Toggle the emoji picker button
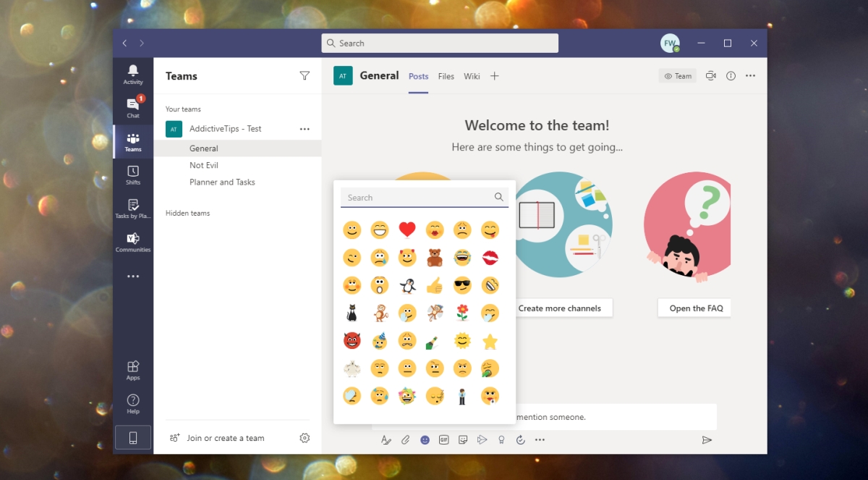 425,439
